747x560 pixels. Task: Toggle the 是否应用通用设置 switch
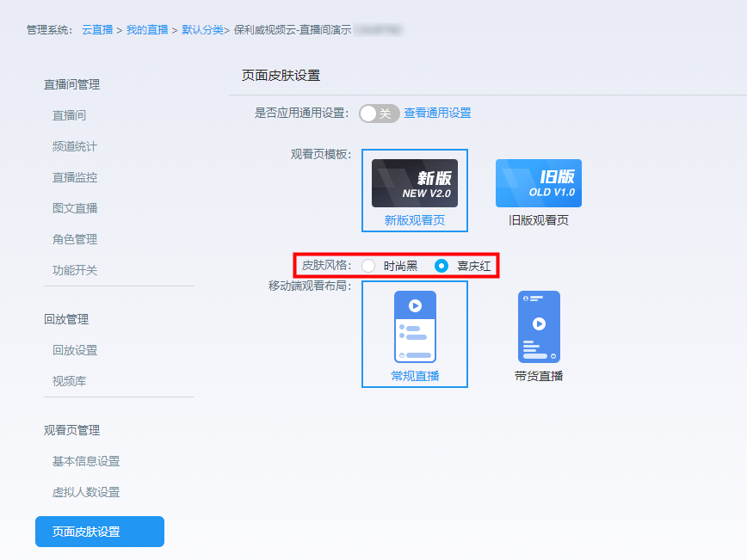(x=379, y=114)
